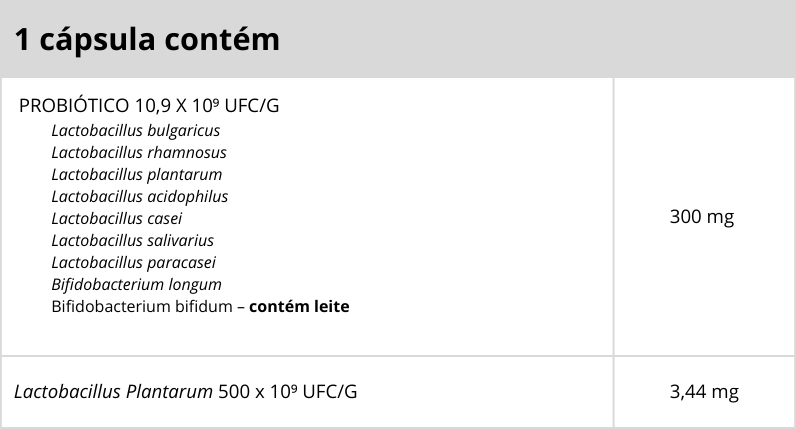The width and height of the screenshot is (796, 429).
Task: Click Lactobacillus plantarum in the indented probiotic list
Action: [x=136, y=175]
